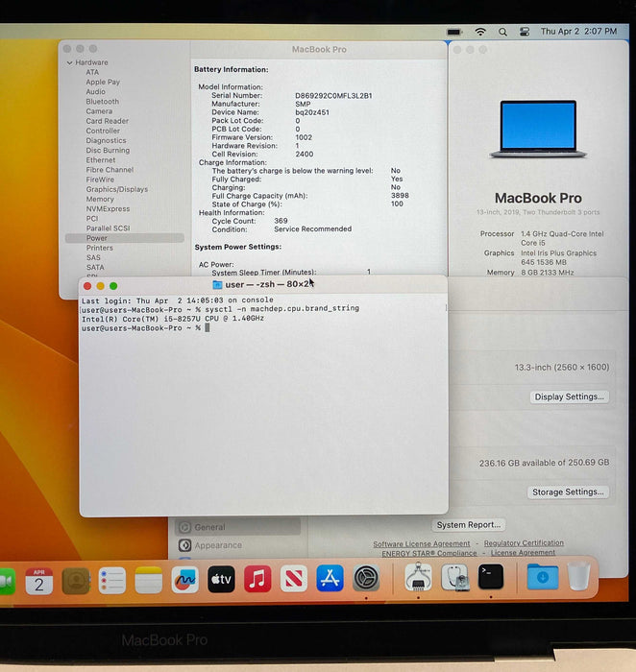Open the News app in Dock
This screenshot has width=636, height=672.
point(294,579)
